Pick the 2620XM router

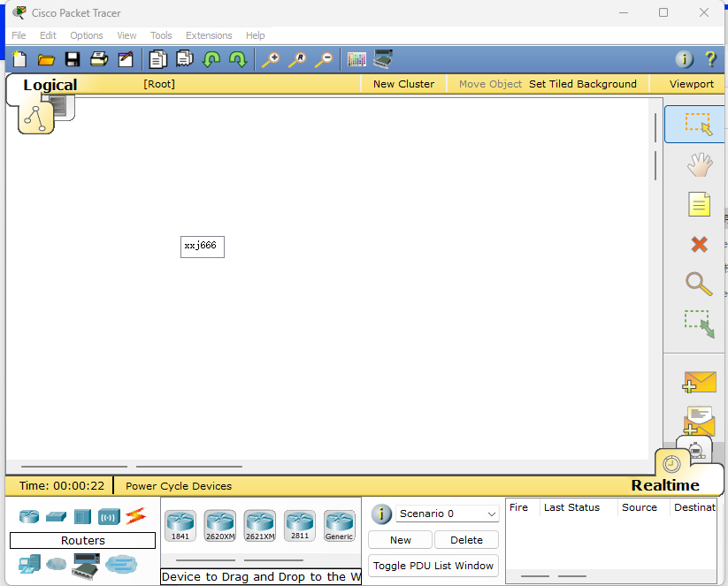point(220,526)
